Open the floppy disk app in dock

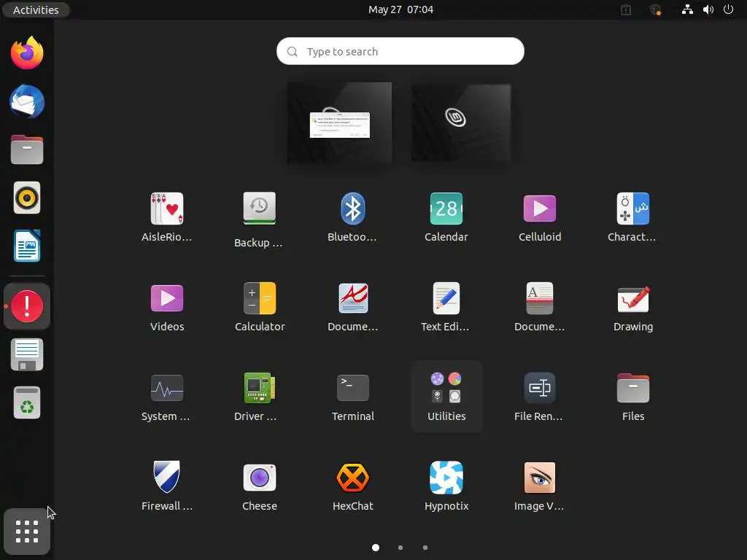27,355
